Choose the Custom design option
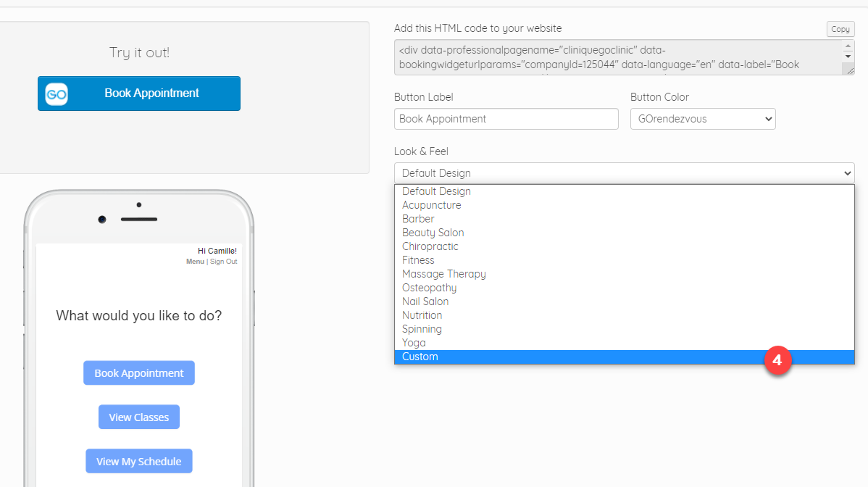The image size is (868, 487). tap(624, 357)
